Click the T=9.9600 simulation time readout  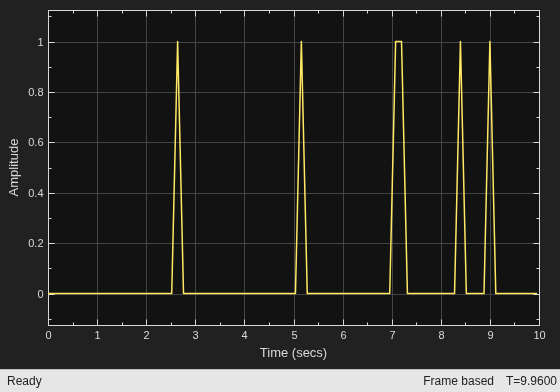click(x=531, y=381)
